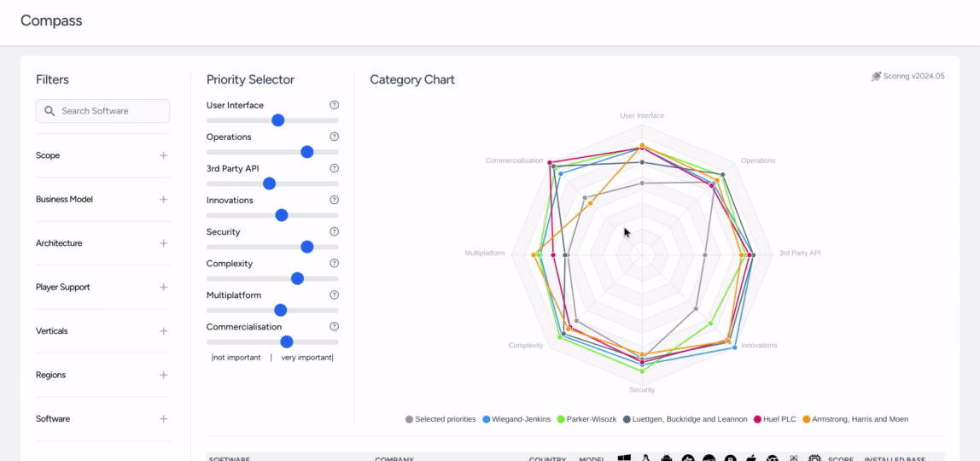Viewport: 980px width, 461px height.
Task: Toggle Selected priorities legend item
Action: pyautogui.click(x=440, y=419)
